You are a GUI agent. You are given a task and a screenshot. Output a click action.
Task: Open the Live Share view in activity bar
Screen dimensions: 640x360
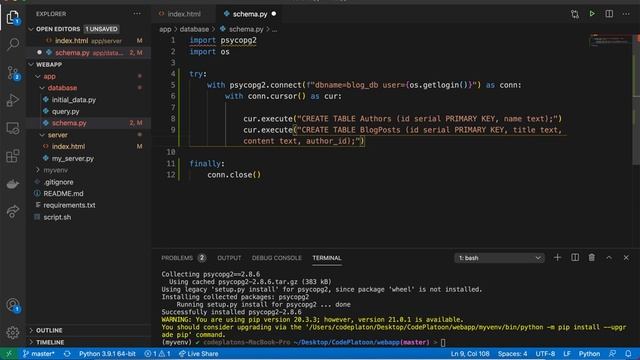point(13,211)
